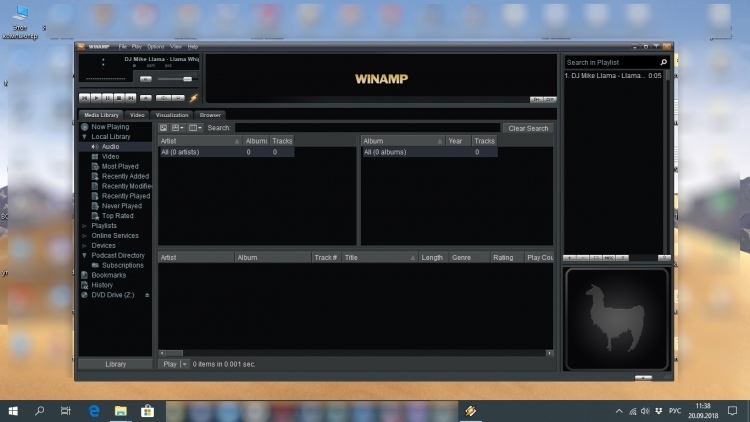
Task: Open History in the library sidebar
Action: click(102, 285)
